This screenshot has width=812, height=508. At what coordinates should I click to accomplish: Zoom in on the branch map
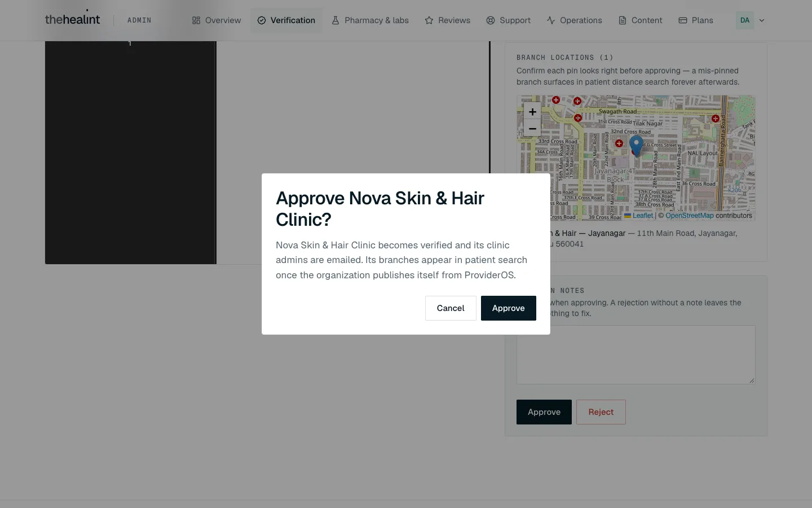coord(532,112)
